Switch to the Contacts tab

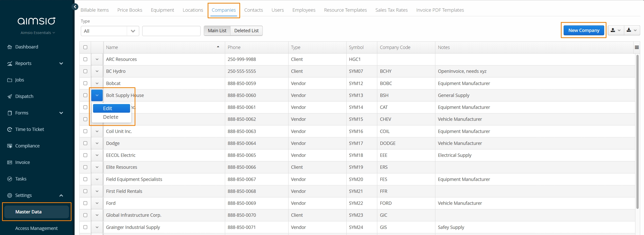click(254, 10)
